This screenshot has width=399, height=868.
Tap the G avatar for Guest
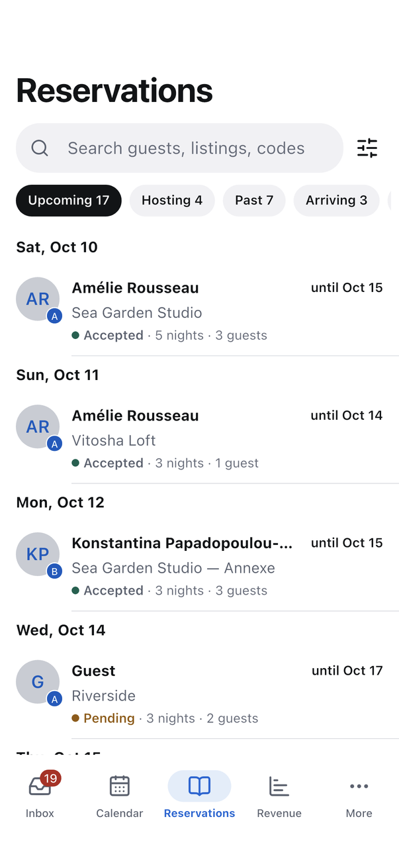point(38,682)
